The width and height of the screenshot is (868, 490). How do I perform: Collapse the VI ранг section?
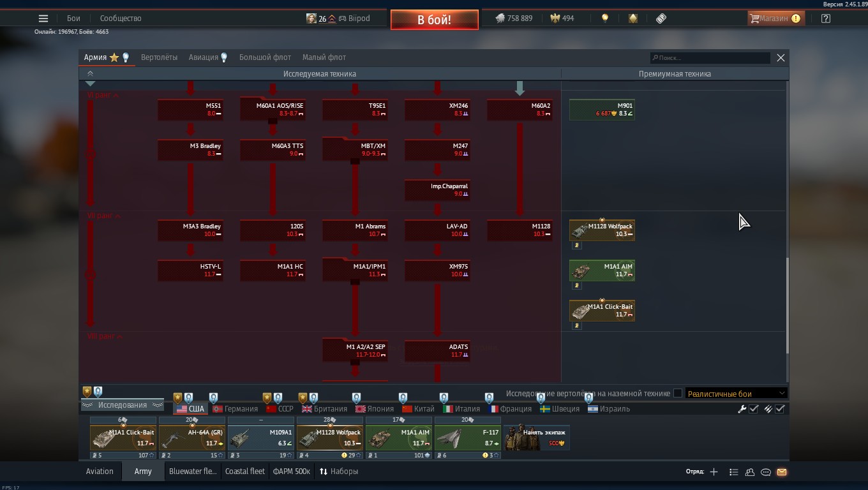pos(103,95)
